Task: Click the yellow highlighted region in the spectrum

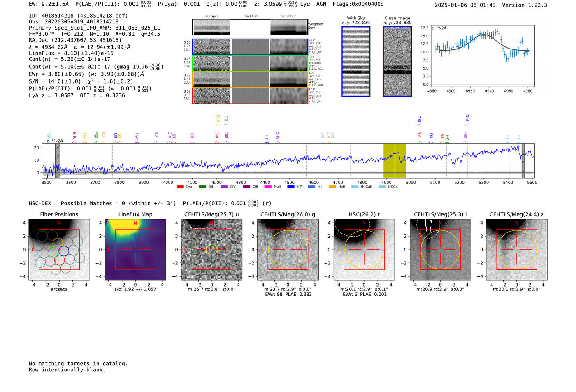Action: tap(395, 160)
